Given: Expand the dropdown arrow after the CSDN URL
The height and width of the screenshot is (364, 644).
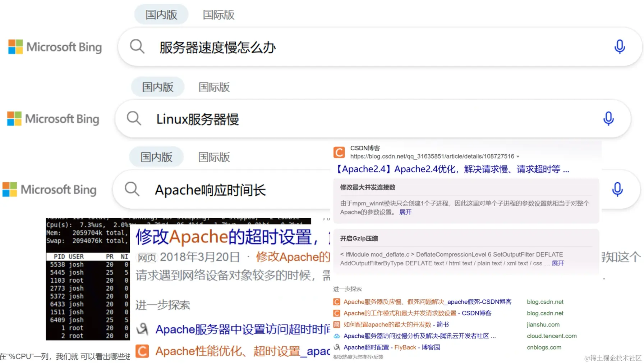Looking at the screenshot, I should point(517,156).
